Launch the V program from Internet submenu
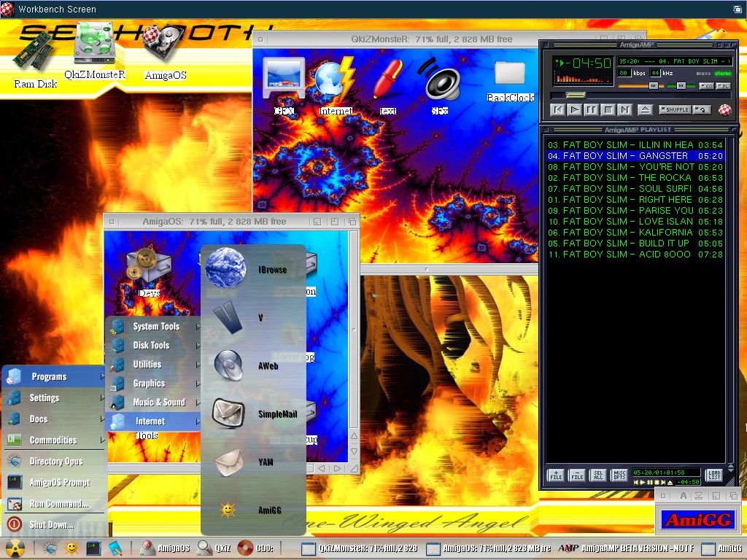747x560 pixels. point(253,317)
